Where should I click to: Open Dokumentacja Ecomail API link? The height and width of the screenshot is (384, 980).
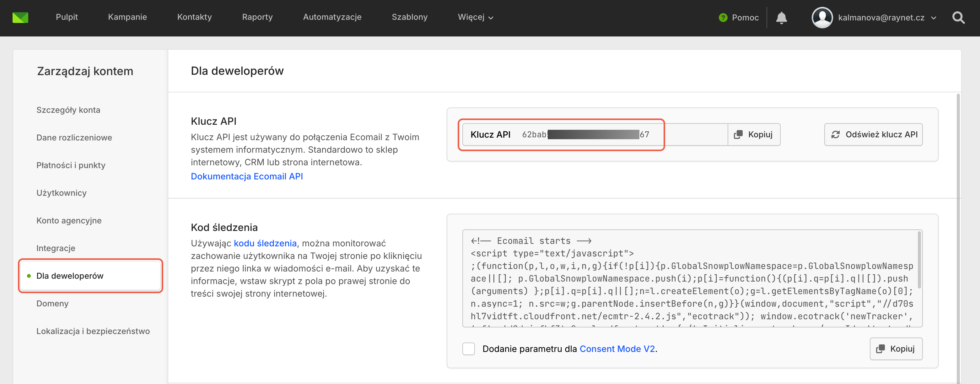coord(247,176)
